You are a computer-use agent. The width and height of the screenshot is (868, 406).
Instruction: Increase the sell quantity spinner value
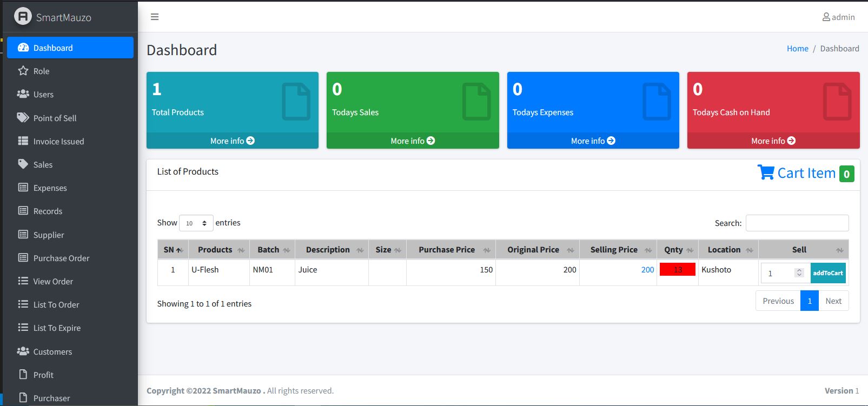tap(799, 270)
